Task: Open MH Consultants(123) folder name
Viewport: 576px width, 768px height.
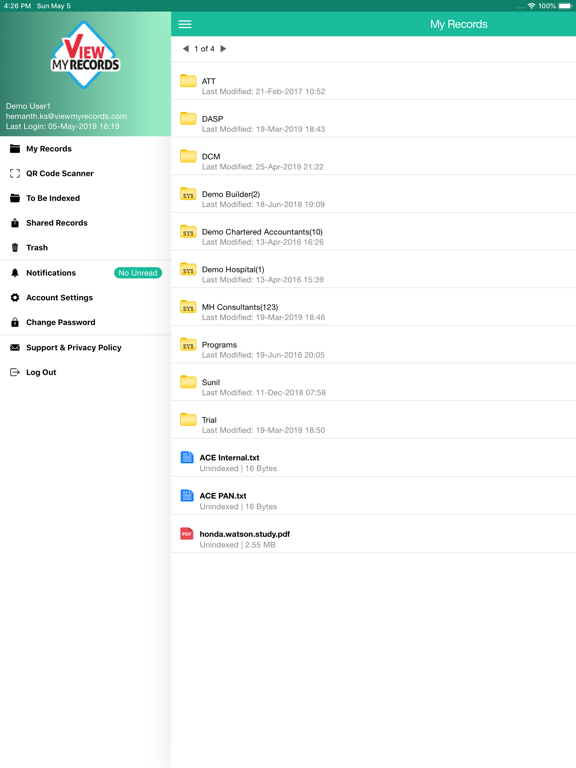Action: click(x=240, y=307)
